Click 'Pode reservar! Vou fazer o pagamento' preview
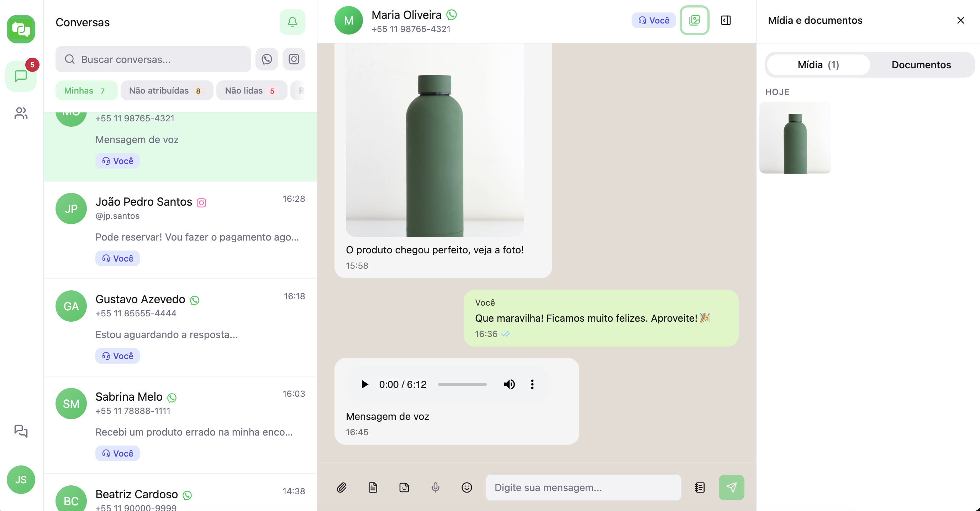The height and width of the screenshot is (511, 980). (197, 237)
